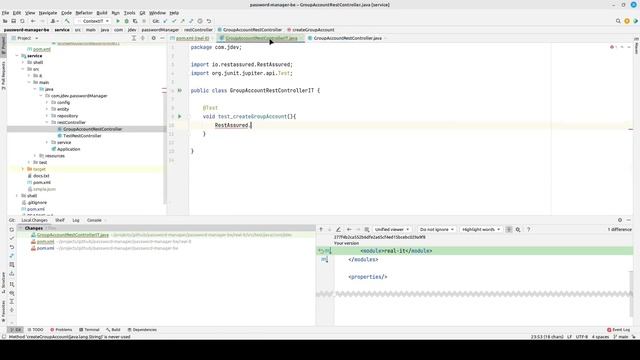The image size is (640, 360).
Task: Click the Save All icon in the toolbar
Action: (13, 21)
